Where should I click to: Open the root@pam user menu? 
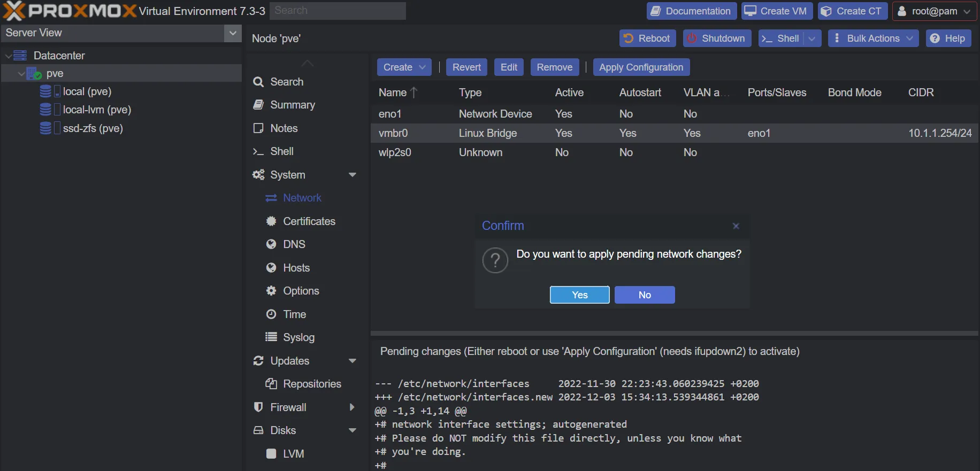click(x=934, y=11)
